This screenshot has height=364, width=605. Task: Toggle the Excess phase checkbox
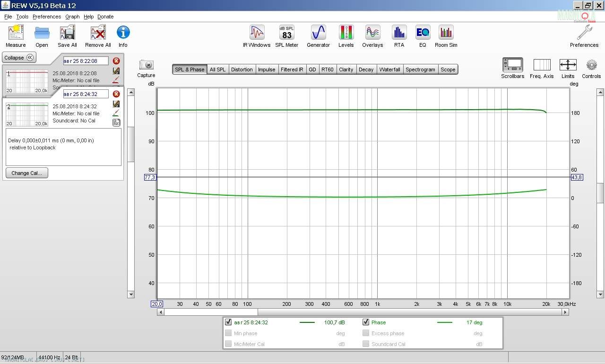tap(366, 333)
